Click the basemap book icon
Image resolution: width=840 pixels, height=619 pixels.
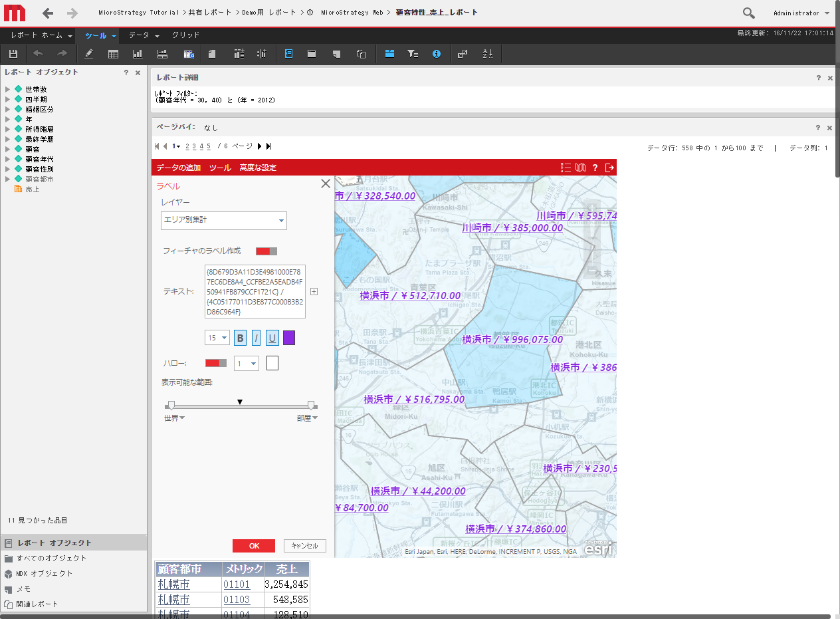click(580, 168)
